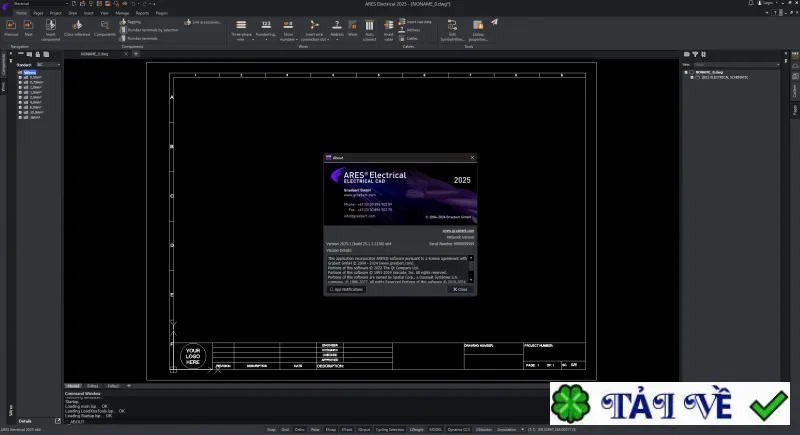Click the version details scrollbar down arrow
The width and height of the screenshot is (800, 435).
pos(471,279)
